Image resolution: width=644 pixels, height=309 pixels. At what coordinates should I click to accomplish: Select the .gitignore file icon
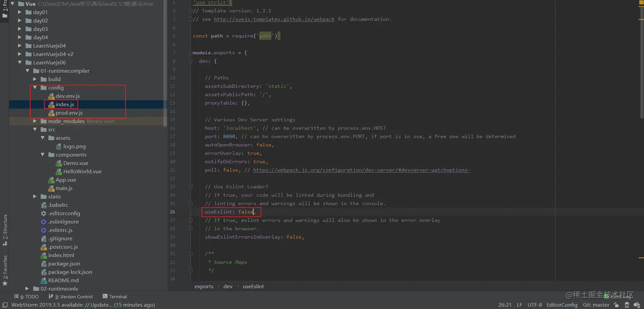tap(43, 239)
